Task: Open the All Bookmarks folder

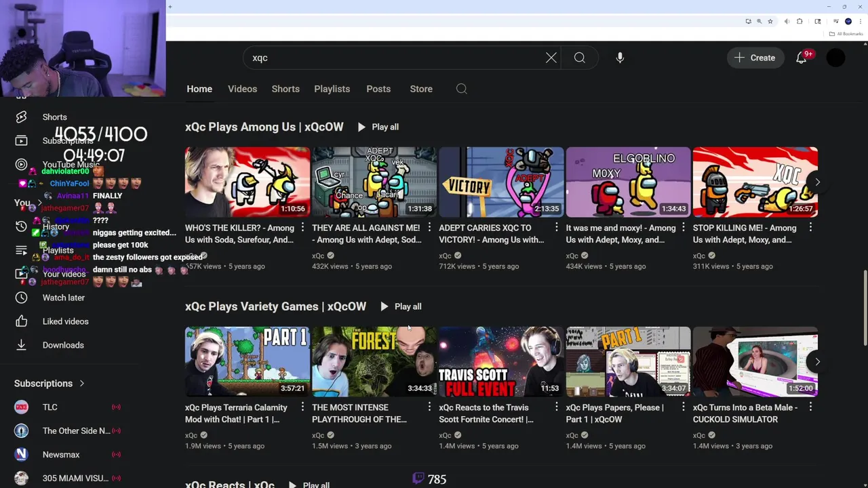Action: [x=846, y=34]
